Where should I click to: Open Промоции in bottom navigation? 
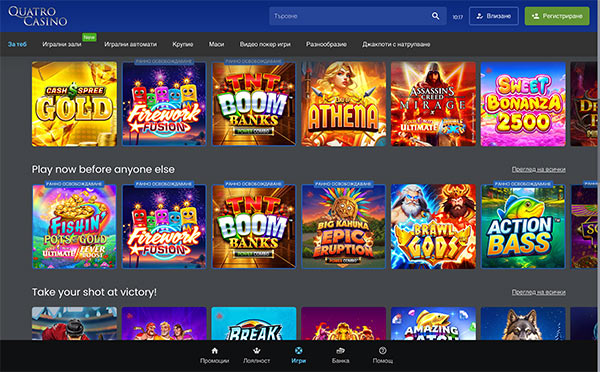click(x=214, y=355)
